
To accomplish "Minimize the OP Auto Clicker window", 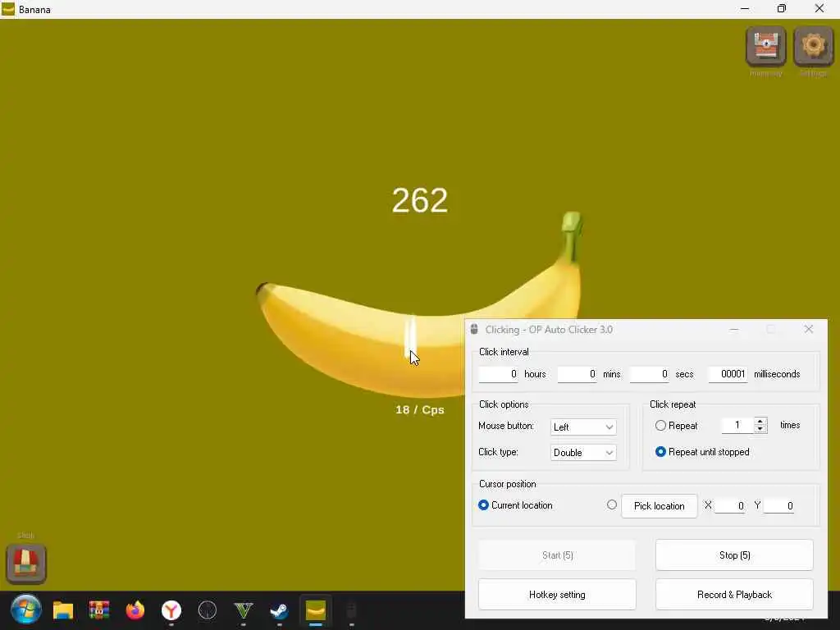I will click(x=734, y=330).
